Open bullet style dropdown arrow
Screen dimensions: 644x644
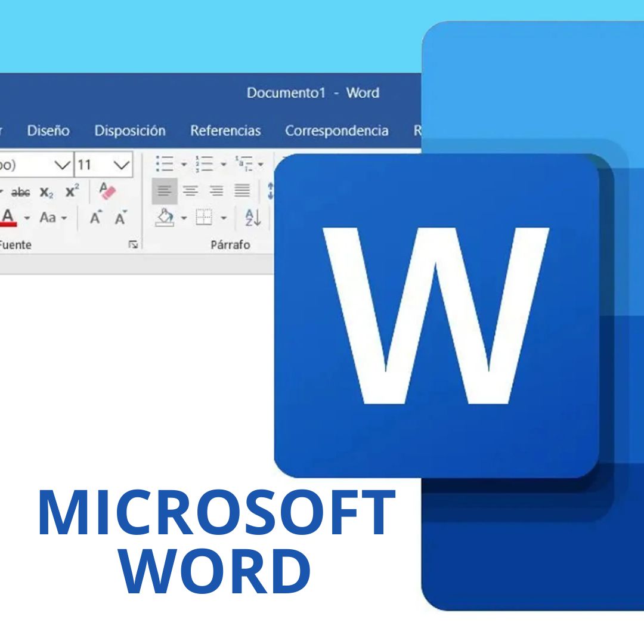click(184, 165)
